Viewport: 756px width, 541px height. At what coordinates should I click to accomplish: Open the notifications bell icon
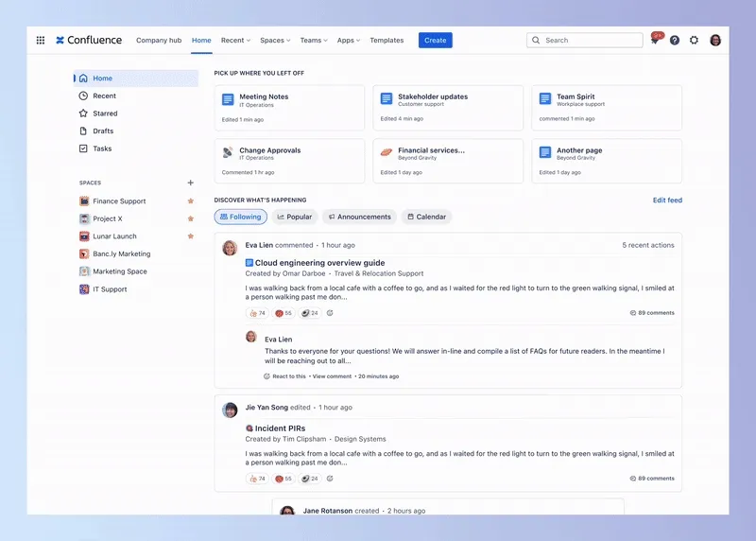click(x=655, y=40)
